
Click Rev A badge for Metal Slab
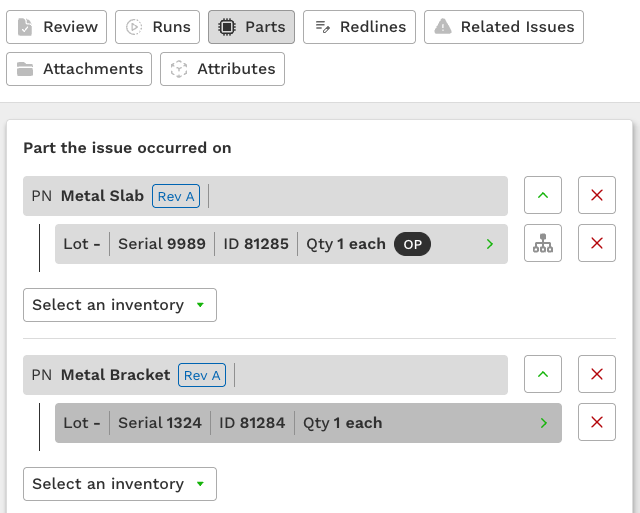(176, 196)
